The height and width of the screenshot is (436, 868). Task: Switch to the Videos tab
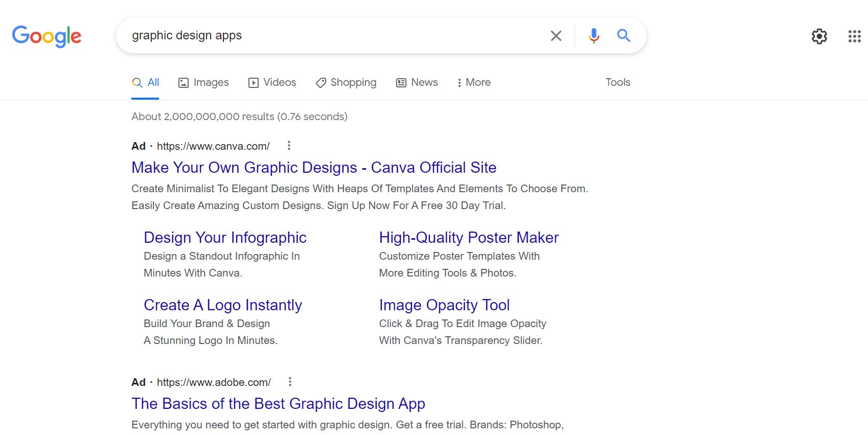[x=272, y=82]
